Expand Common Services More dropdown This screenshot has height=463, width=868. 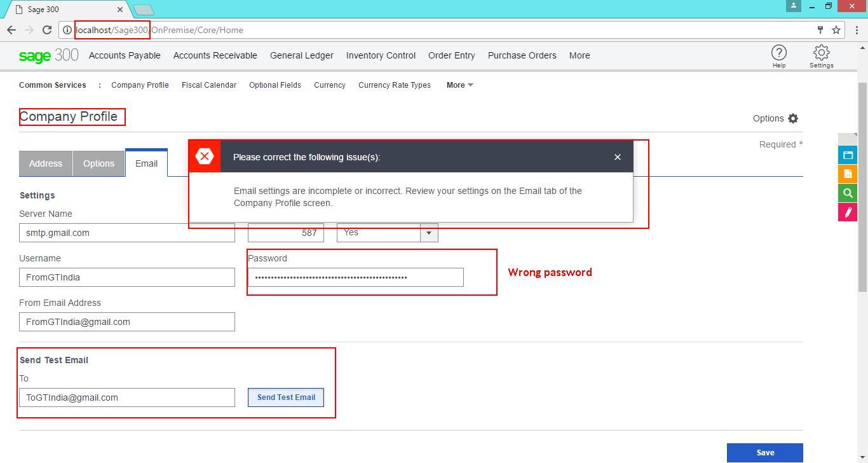[460, 85]
